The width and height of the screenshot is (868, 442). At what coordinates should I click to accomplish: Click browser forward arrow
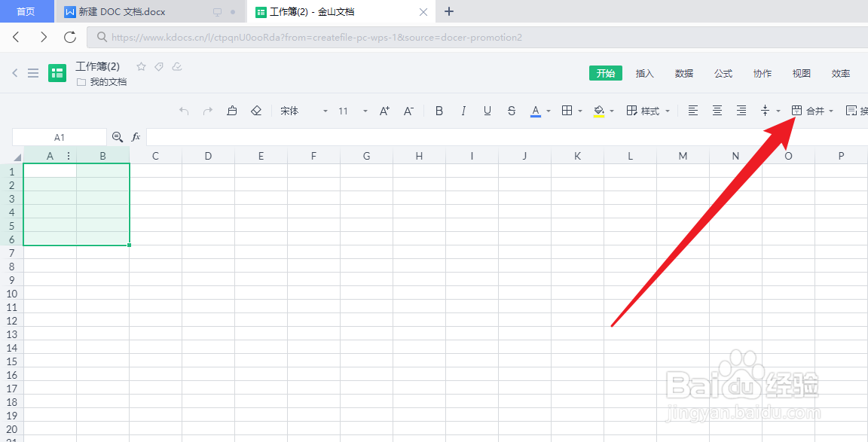[x=43, y=37]
